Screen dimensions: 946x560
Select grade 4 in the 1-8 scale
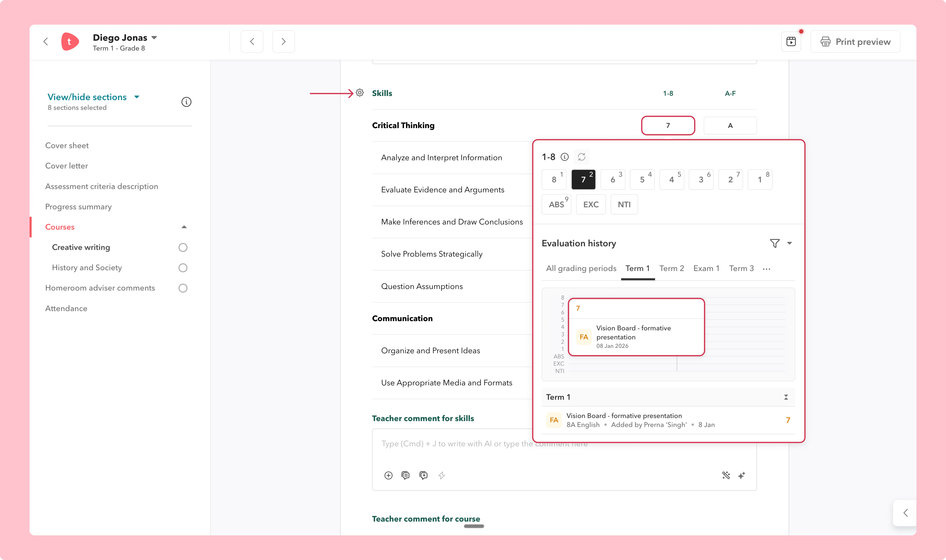point(671,180)
